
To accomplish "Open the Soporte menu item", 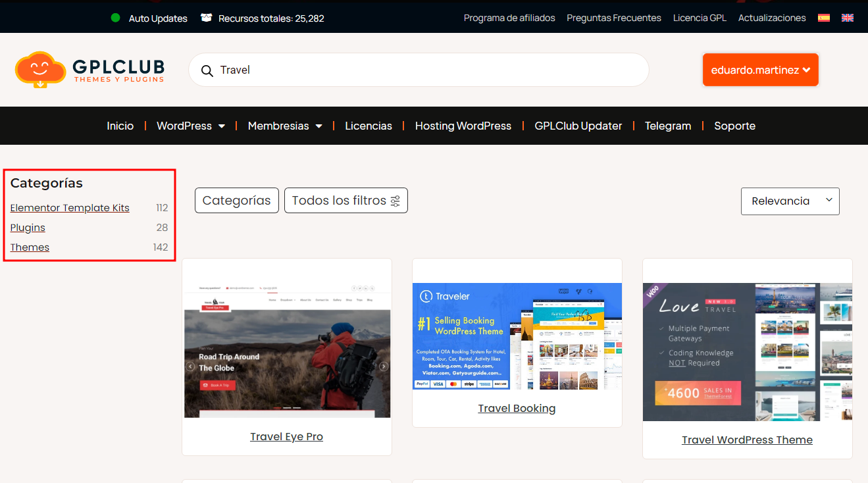I will pyautogui.click(x=735, y=126).
